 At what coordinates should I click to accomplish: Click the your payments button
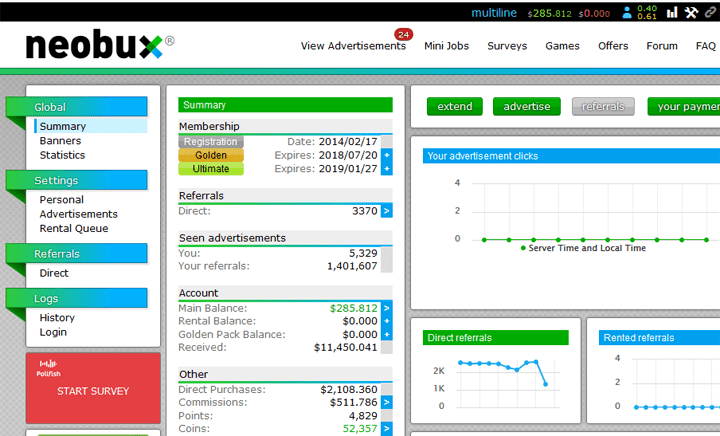pyautogui.click(x=684, y=106)
